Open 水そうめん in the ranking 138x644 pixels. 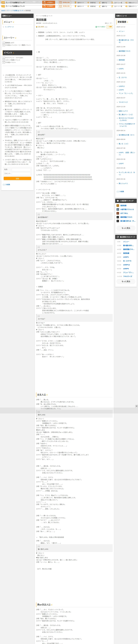point(124,213)
